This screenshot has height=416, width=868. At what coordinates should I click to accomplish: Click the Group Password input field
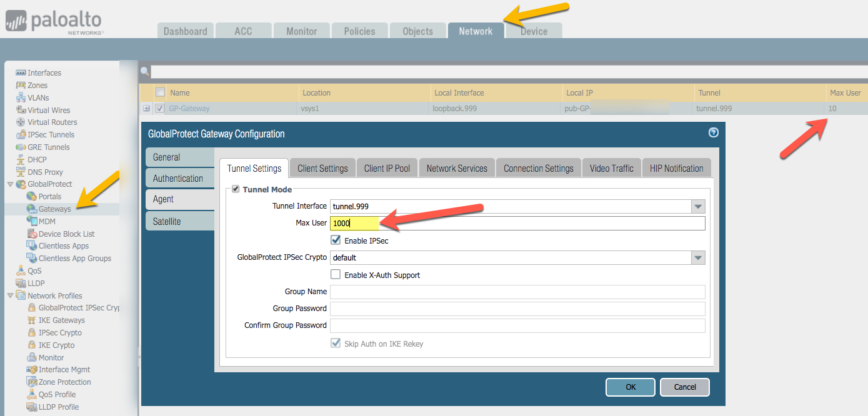click(517, 309)
